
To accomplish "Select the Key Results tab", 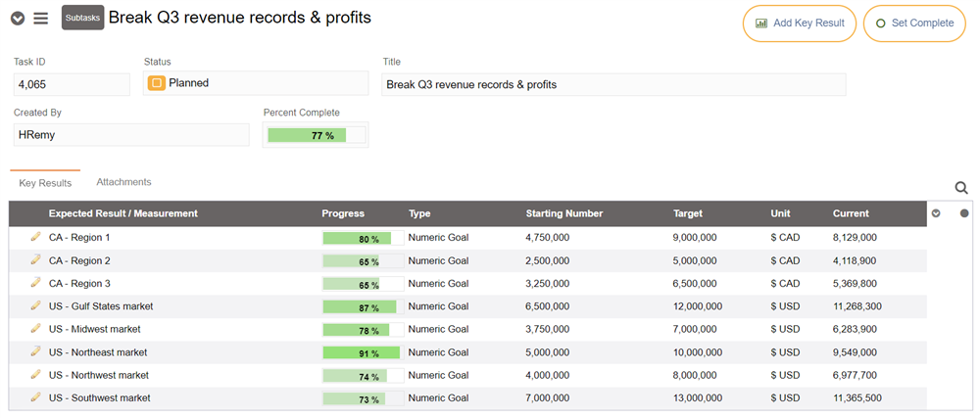I will [45, 183].
